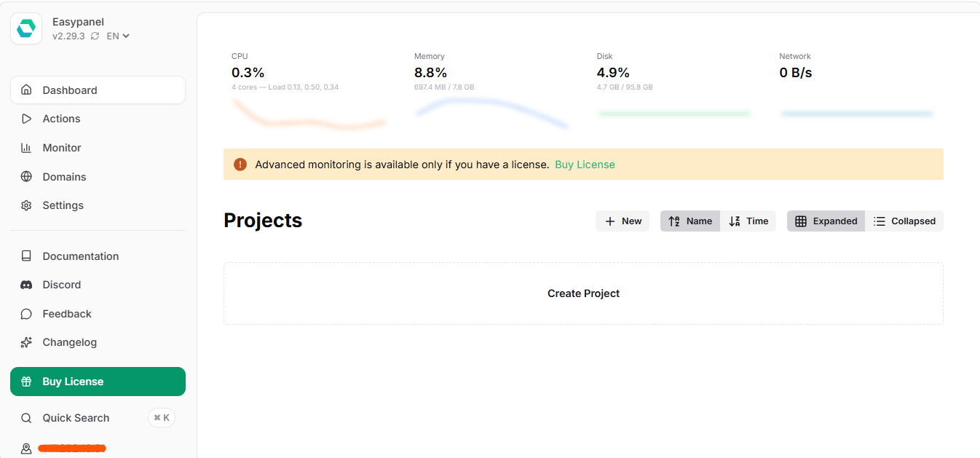The height and width of the screenshot is (458, 980).
Task: Click the refresh icon beside version number
Action: coord(95,36)
